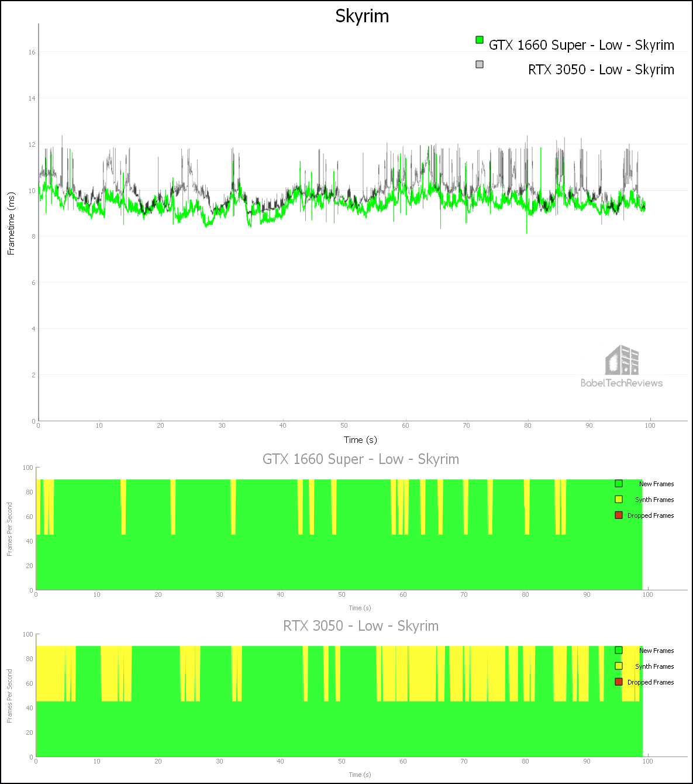The height and width of the screenshot is (784, 693).
Task: Click the 'Frametime (ms)' axis label
Action: (x=11, y=223)
